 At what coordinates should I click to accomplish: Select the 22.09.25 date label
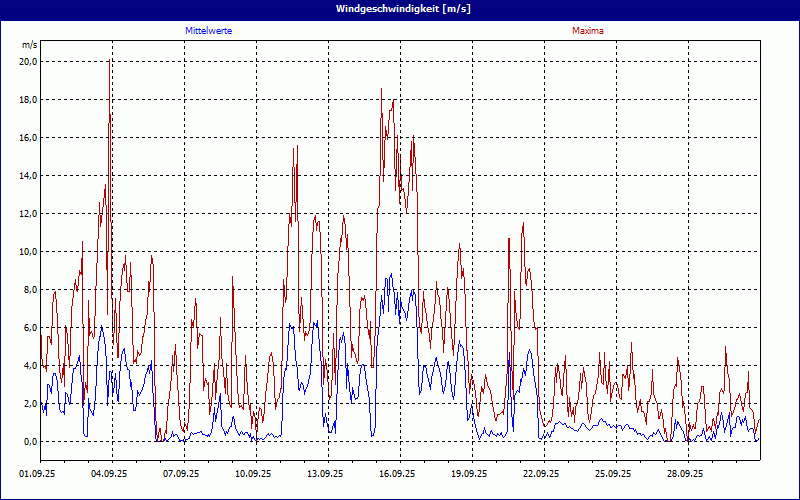coord(541,474)
